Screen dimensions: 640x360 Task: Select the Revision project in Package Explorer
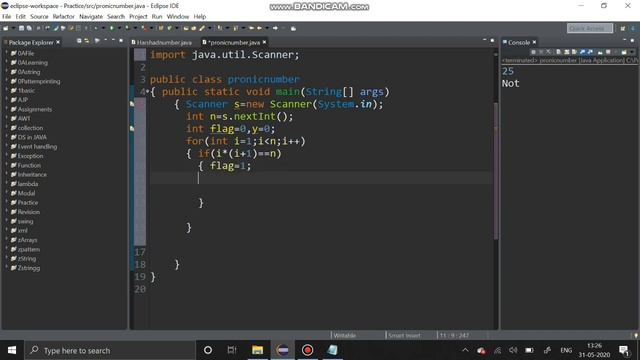pos(29,212)
